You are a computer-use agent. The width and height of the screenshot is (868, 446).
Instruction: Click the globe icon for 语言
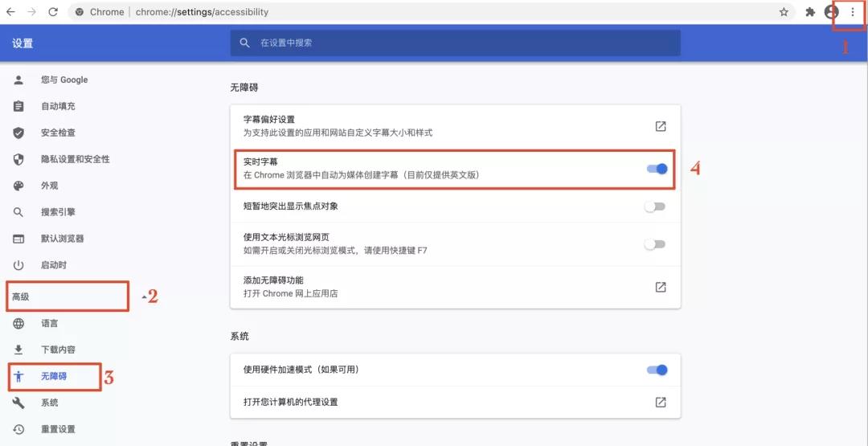click(18, 323)
